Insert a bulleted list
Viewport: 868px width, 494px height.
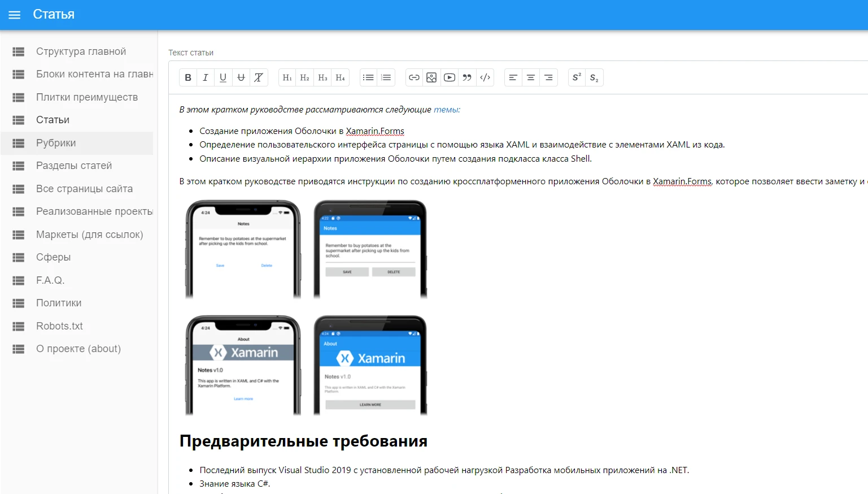tap(368, 77)
